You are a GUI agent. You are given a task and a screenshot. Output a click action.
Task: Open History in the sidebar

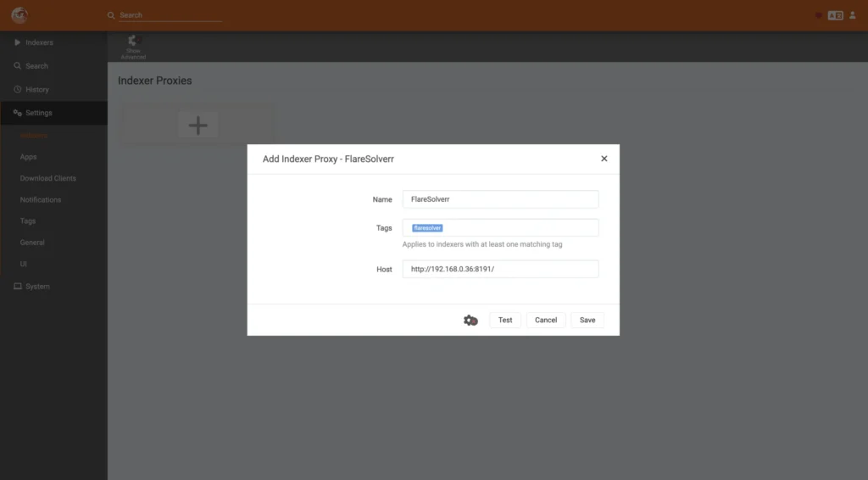point(53,89)
